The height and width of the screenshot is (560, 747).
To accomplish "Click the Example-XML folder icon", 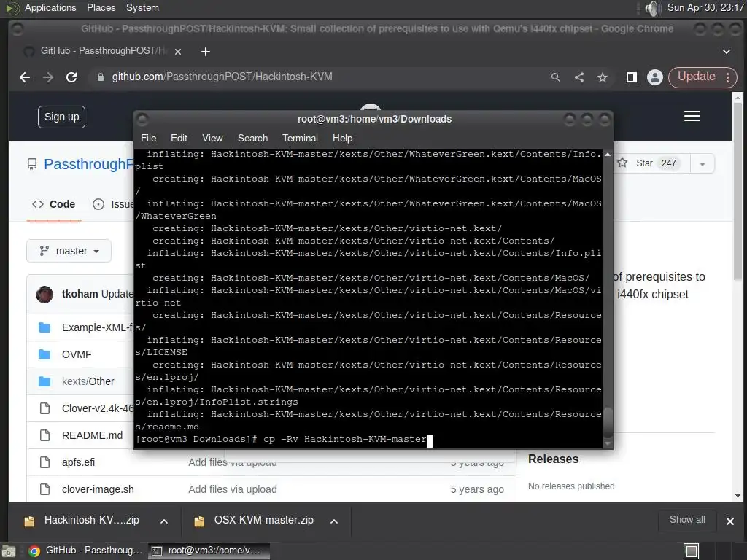I will coord(44,327).
